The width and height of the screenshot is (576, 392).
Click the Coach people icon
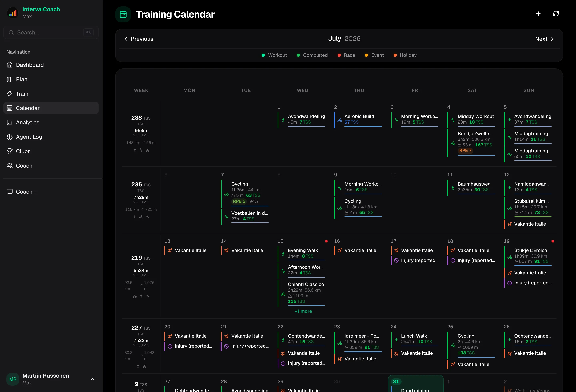(10, 166)
